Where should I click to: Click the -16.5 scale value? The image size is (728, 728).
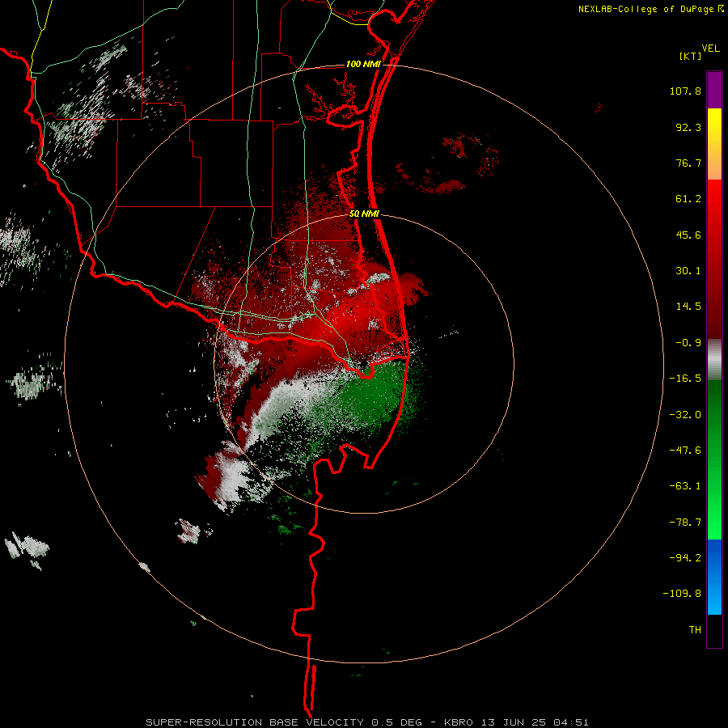[x=685, y=379]
